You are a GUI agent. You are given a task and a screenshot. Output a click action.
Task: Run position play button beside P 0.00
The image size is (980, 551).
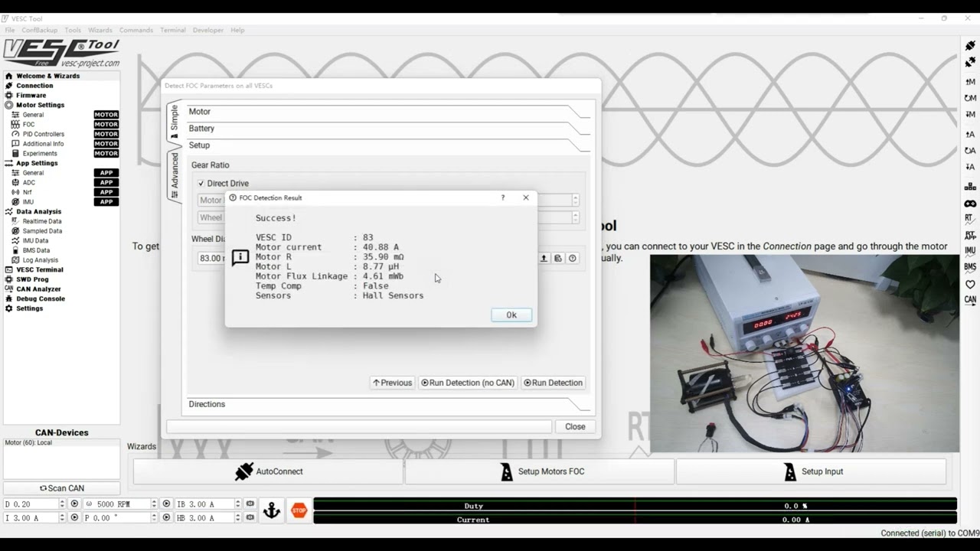coord(166,518)
